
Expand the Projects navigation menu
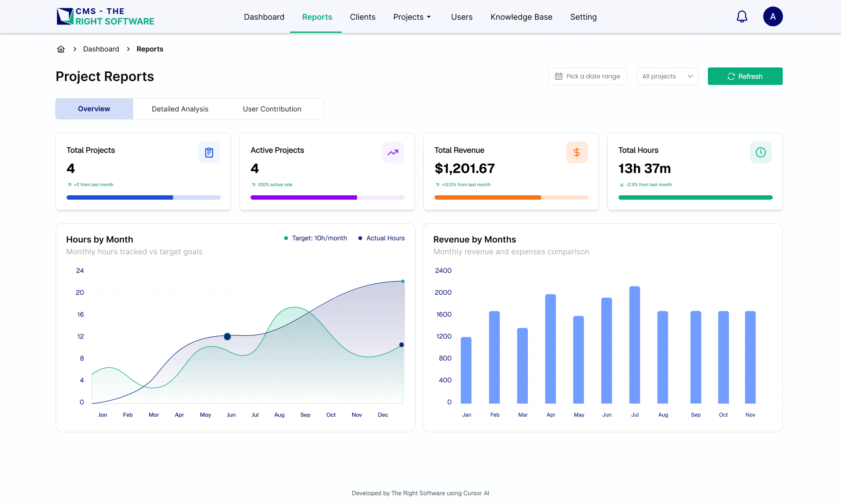(x=412, y=17)
